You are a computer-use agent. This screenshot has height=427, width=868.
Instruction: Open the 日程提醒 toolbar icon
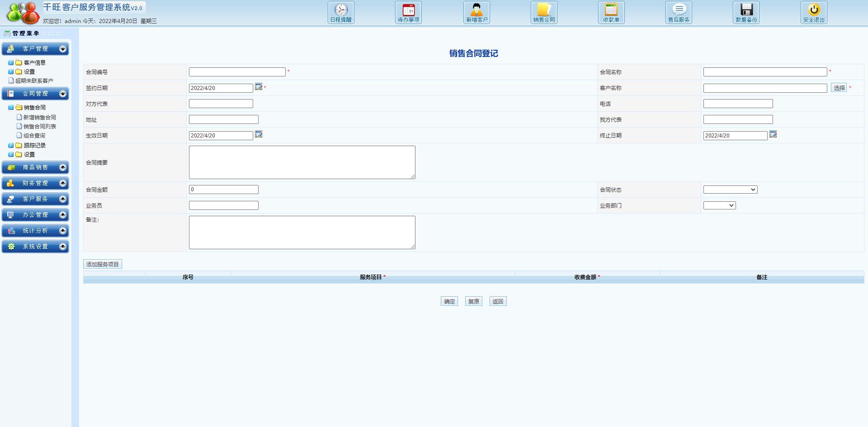tap(341, 13)
